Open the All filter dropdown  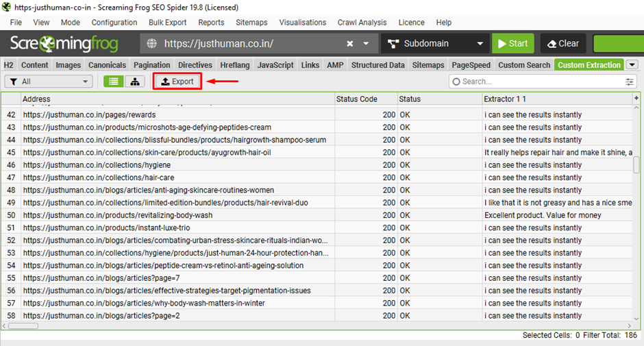(x=49, y=82)
